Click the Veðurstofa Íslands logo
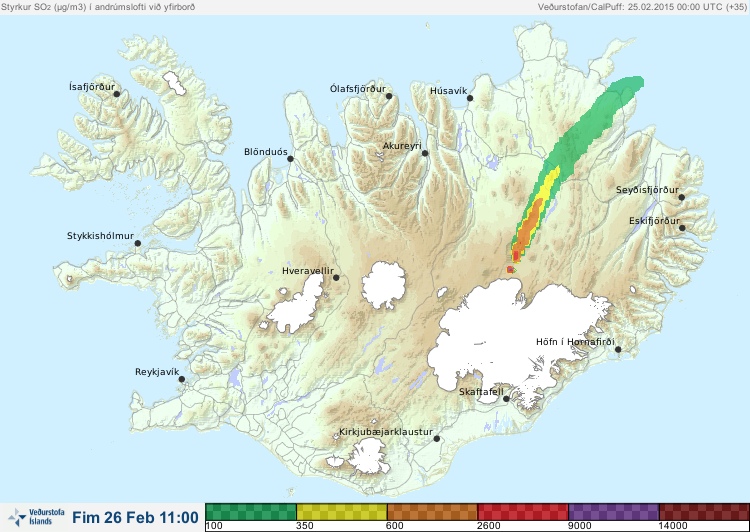 [x=36, y=517]
